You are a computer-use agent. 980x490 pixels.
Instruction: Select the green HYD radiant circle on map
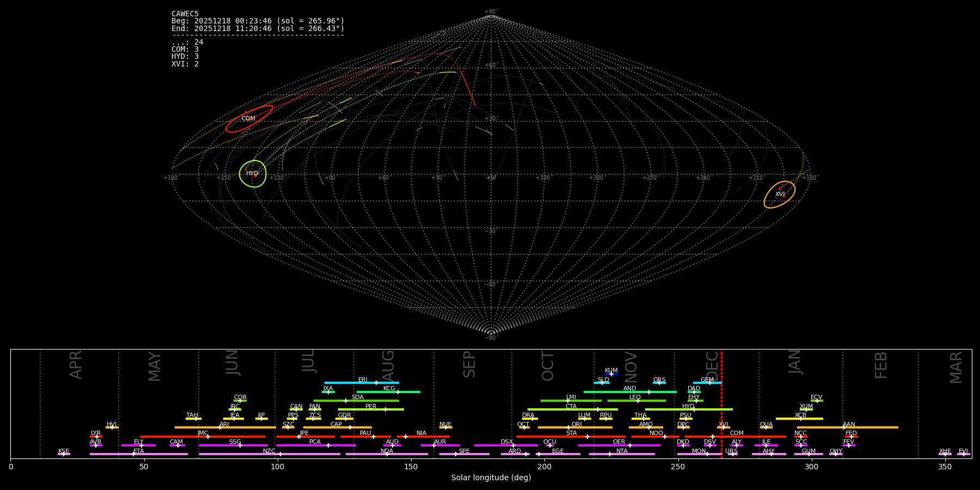point(253,174)
